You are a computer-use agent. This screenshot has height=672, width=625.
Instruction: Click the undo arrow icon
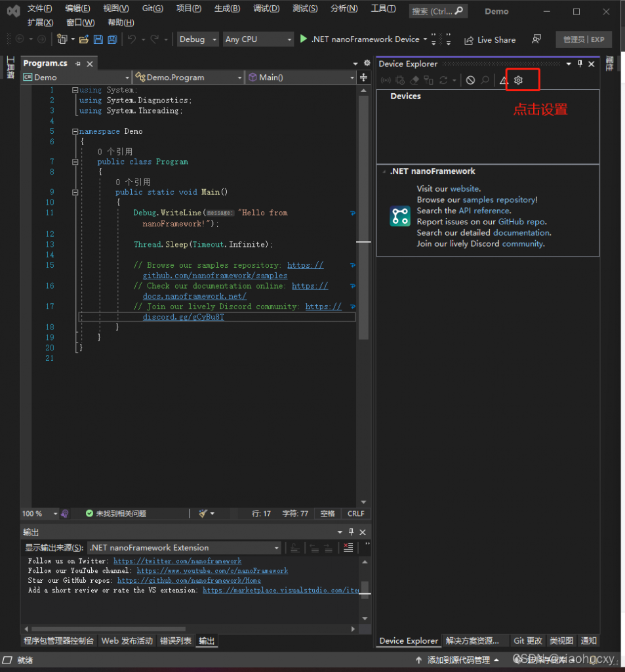click(x=132, y=39)
